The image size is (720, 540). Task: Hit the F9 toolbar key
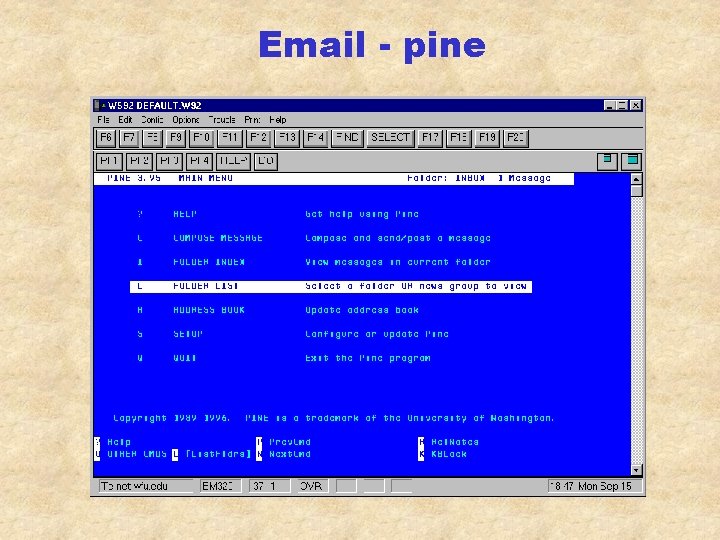tap(176, 138)
